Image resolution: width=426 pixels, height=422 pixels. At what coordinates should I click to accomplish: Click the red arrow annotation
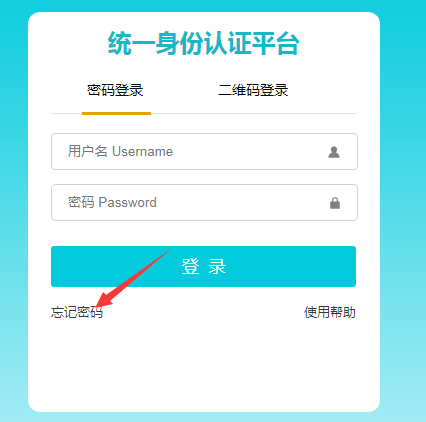(x=133, y=277)
